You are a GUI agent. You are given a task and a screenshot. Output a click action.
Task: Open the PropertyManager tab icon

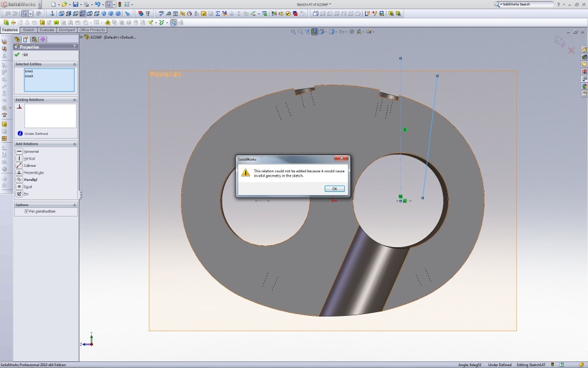tap(26, 39)
